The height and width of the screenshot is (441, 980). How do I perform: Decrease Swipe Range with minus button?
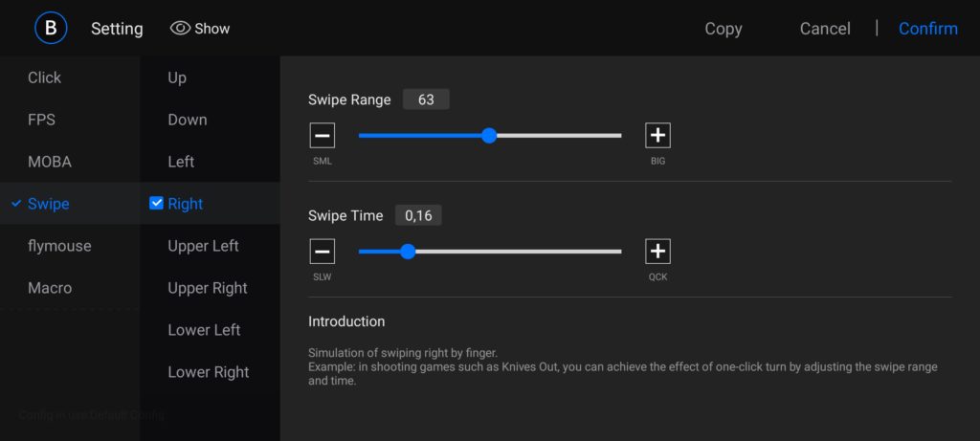pyautogui.click(x=323, y=136)
